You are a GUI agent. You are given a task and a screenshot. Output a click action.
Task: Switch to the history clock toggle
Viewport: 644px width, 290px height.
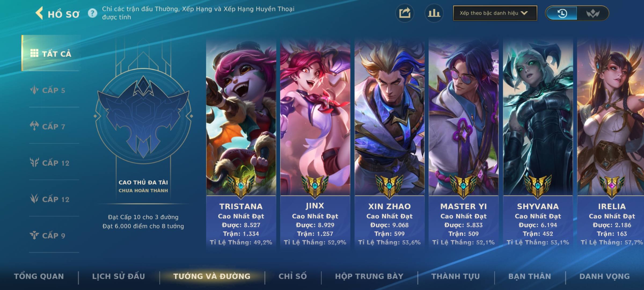pos(562,13)
